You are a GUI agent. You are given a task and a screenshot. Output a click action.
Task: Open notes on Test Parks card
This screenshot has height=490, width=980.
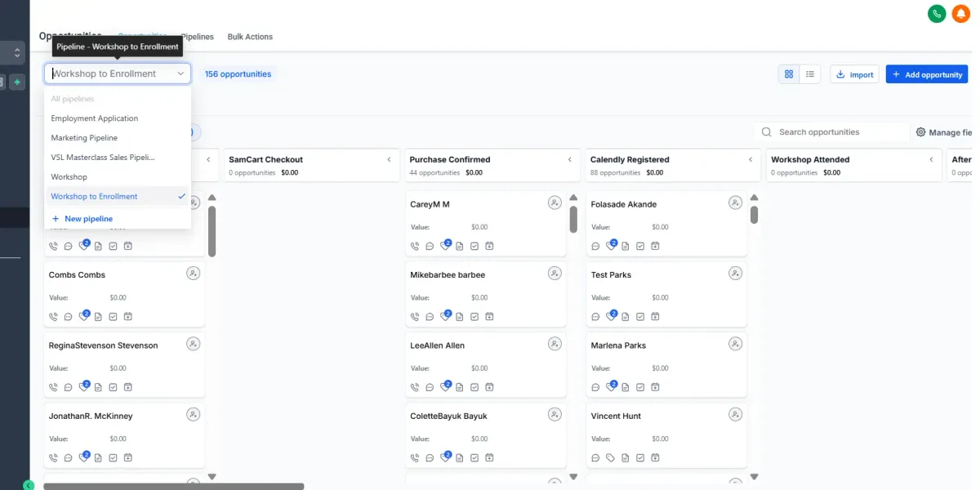[x=626, y=316]
